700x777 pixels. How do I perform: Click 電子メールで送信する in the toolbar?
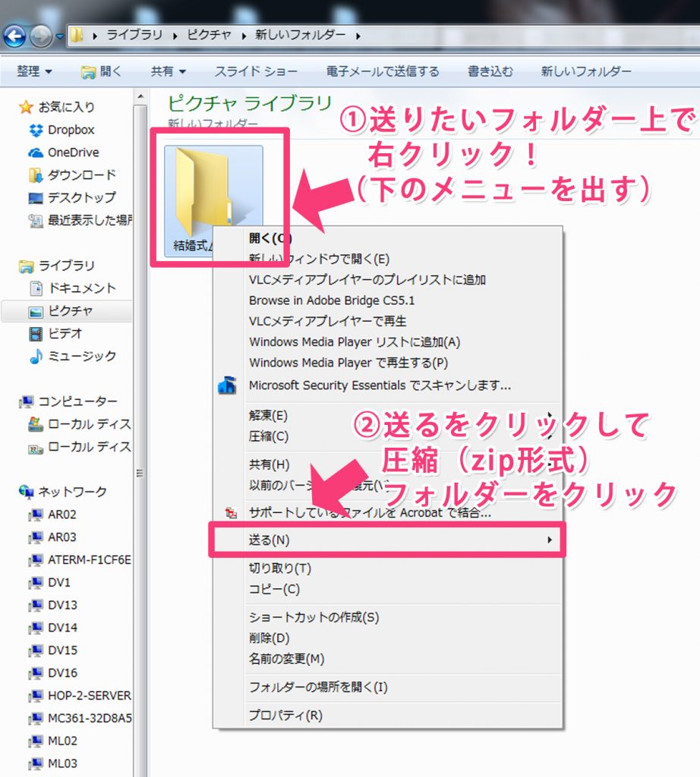[382, 72]
